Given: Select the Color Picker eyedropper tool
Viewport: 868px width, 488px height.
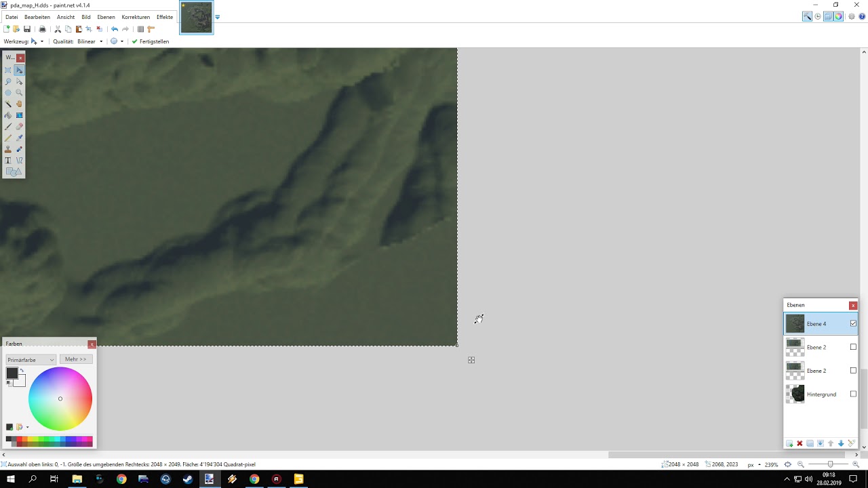Looking at the screenshot, I should pos(19,138).
